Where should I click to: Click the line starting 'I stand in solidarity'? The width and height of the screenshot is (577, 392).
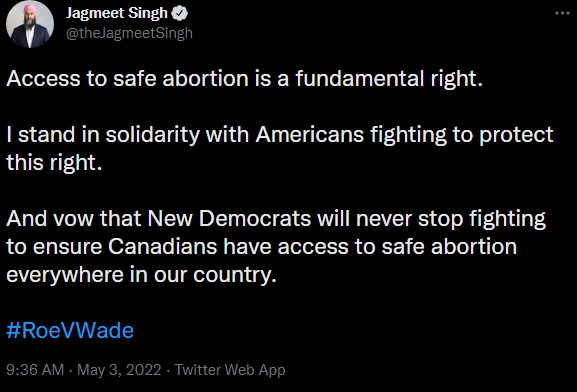coord(280,135)
